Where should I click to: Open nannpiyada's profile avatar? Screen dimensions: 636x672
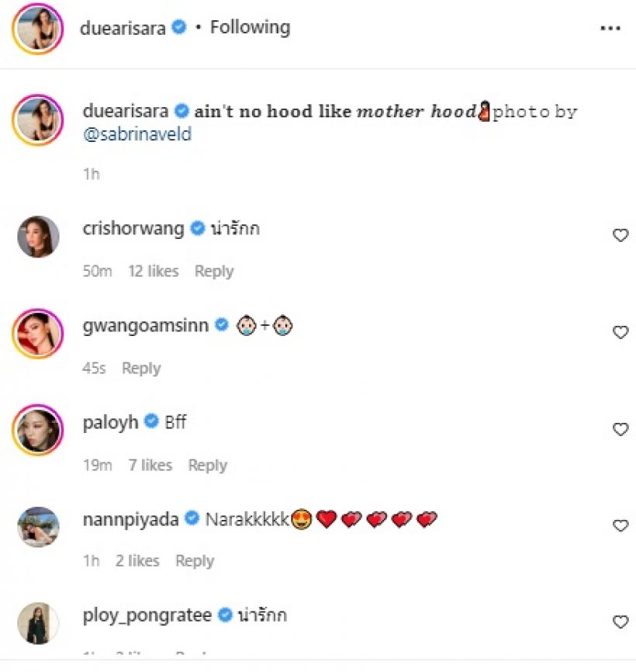point(38,527)
